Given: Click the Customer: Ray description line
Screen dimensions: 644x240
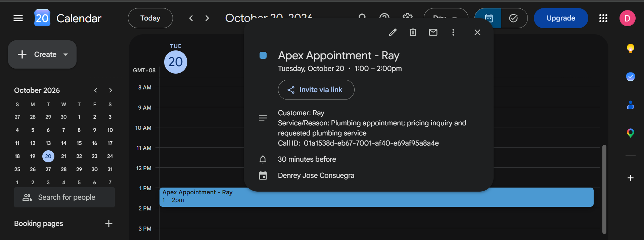Looking at the screenshot, I should [x=301, y=113].
